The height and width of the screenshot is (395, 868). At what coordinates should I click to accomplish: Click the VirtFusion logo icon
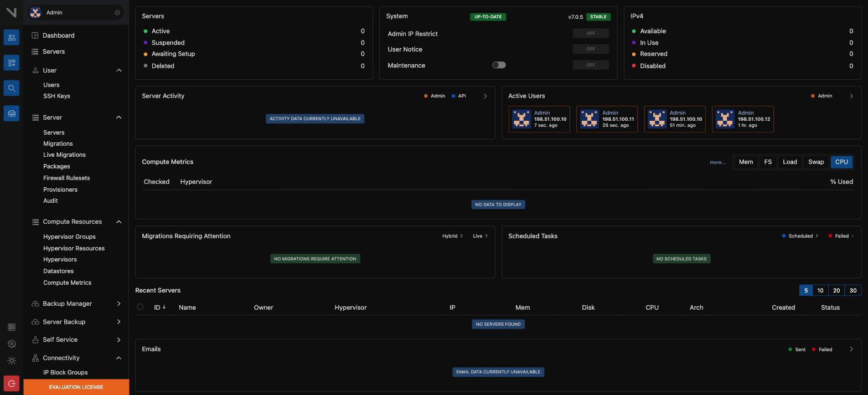pyautogui.click(x=11, y=12)
